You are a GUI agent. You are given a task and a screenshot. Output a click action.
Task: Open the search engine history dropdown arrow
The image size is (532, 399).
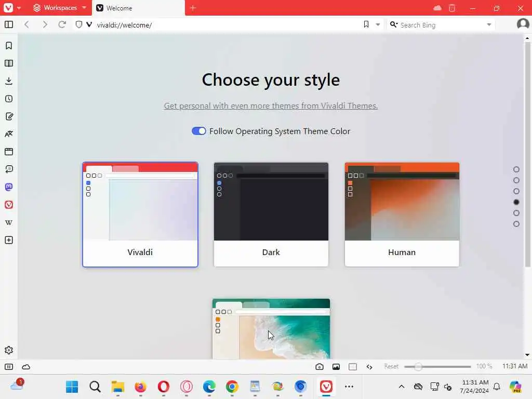489,24
